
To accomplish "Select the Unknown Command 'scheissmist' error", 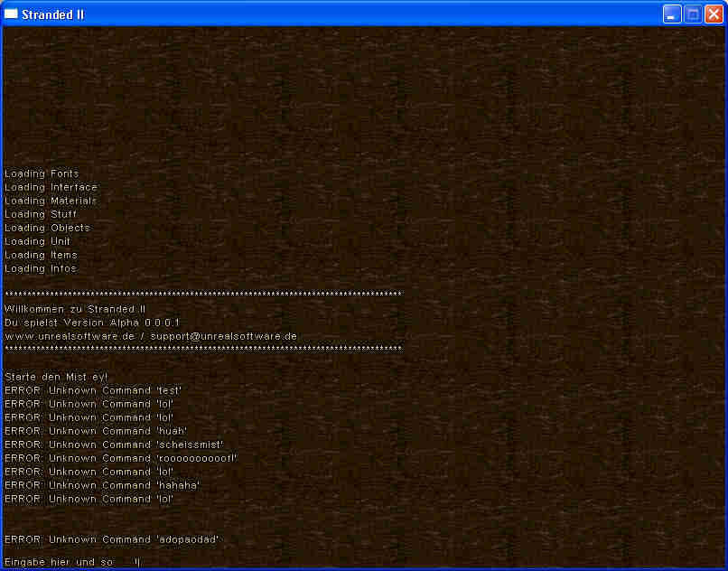I will [x=114, y=445].
